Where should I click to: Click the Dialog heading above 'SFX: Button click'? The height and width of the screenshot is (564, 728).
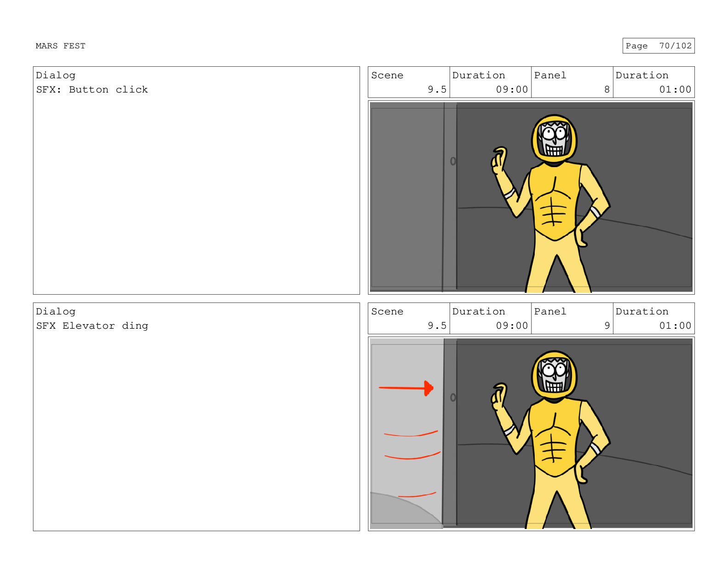[56, 76]
